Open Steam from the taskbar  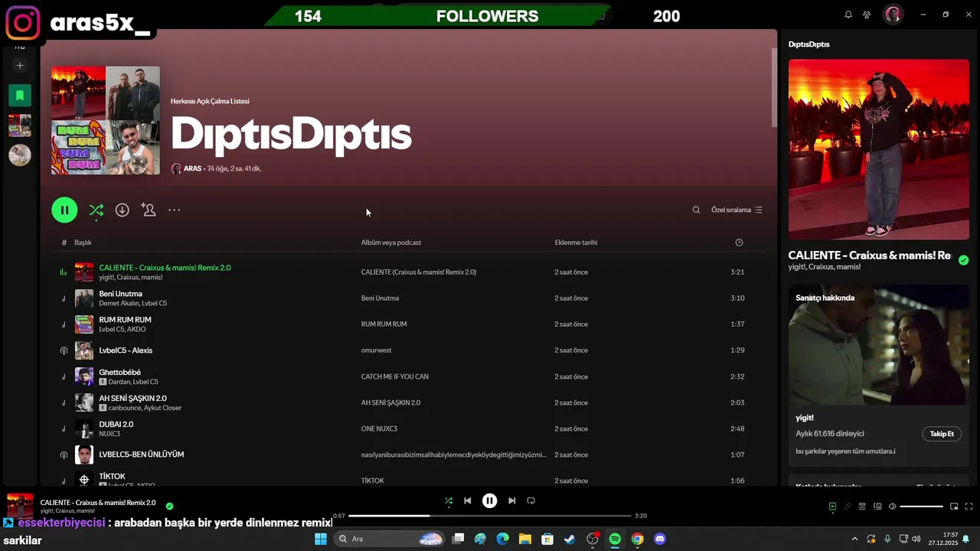570,539
